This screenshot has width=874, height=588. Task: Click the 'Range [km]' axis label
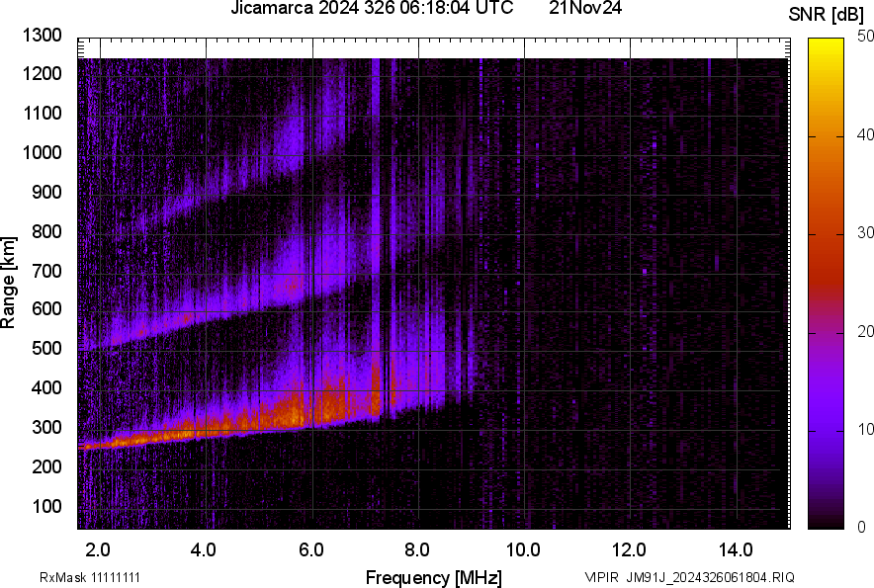click(8, 284)
